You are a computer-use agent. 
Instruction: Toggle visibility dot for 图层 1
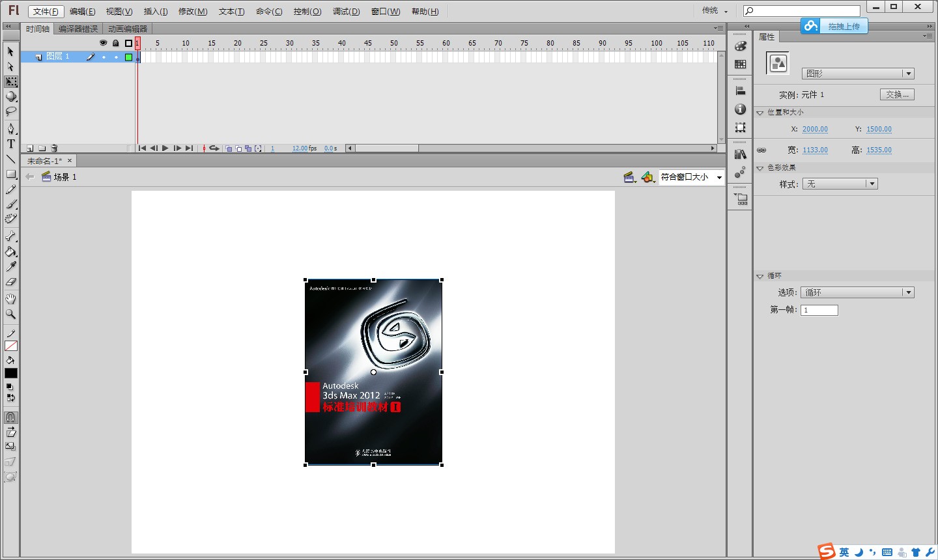[104, 57]
